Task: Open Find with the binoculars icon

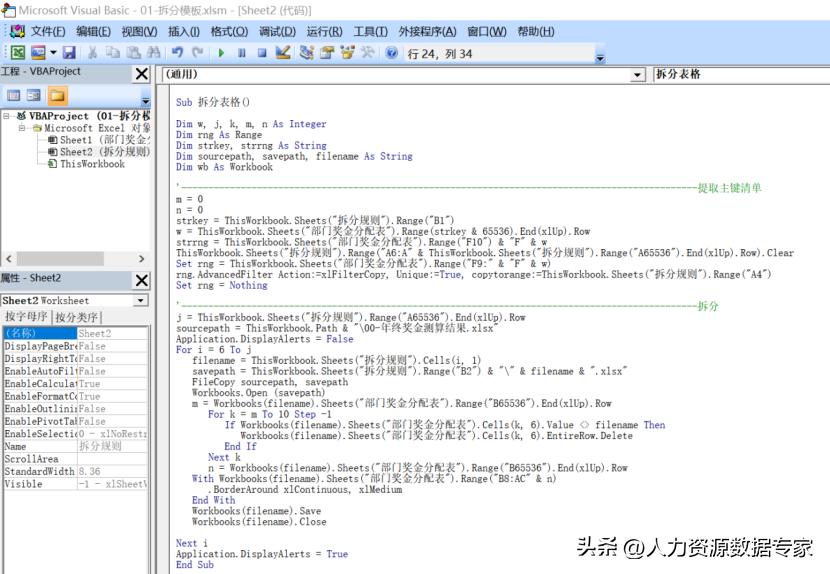Action: 154,52
